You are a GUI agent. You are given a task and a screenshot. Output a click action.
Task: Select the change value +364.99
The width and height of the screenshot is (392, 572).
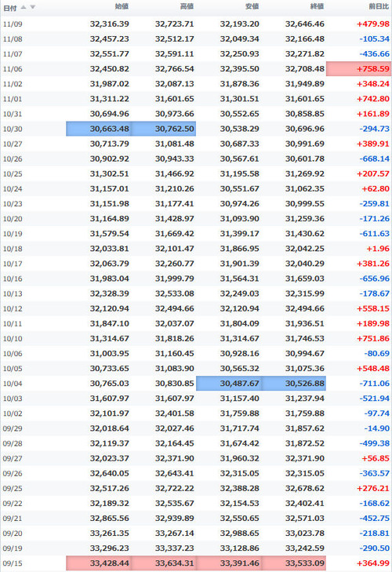(373, 563)
